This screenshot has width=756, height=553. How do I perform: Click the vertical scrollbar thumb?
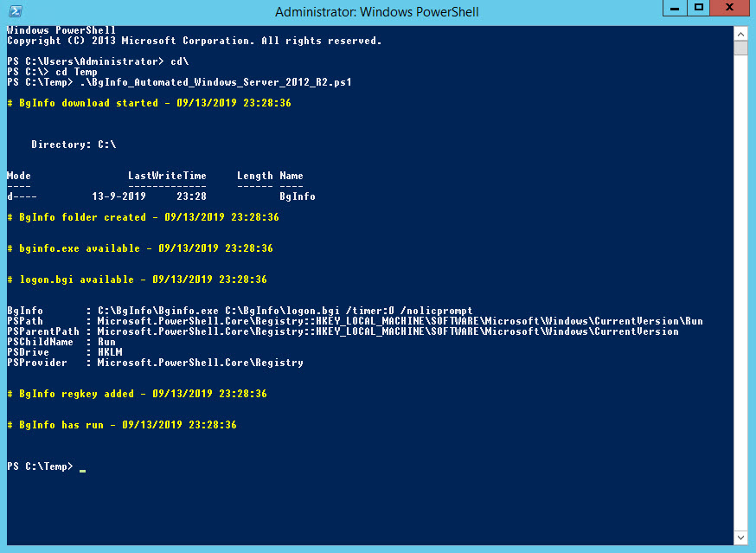pyautogui.click(x=740, y=48)
